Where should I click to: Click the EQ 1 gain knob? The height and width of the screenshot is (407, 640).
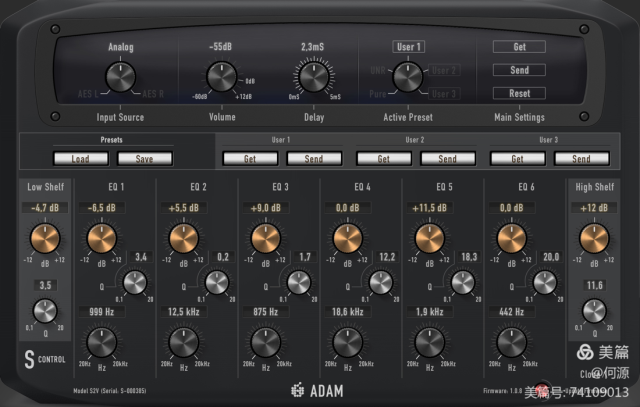[x=100, y=237]
